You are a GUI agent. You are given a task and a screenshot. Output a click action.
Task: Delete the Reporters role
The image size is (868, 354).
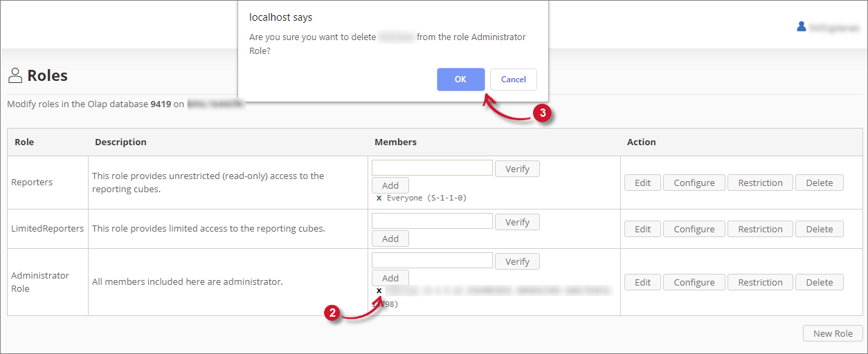tap(820, 183)
